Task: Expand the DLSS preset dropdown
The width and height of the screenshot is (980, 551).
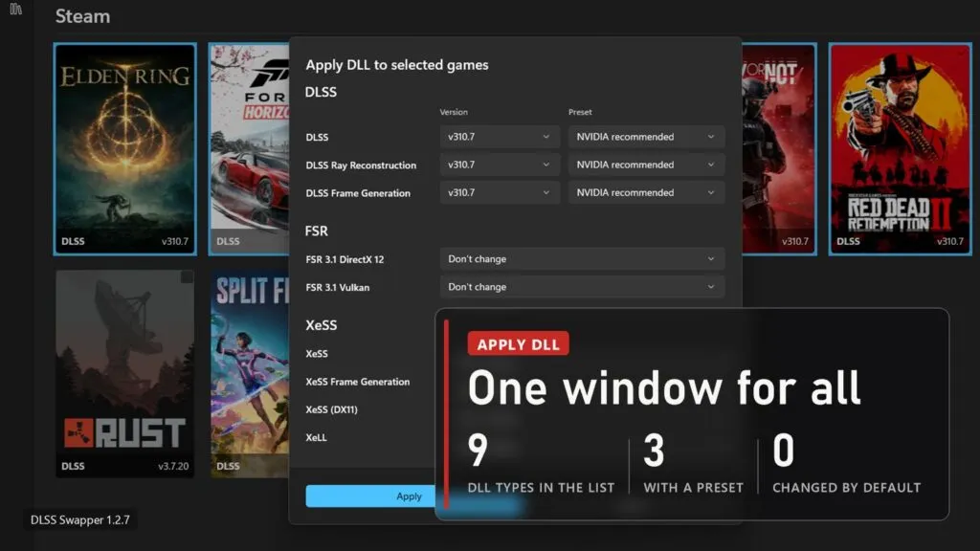Action: (646, 137)
